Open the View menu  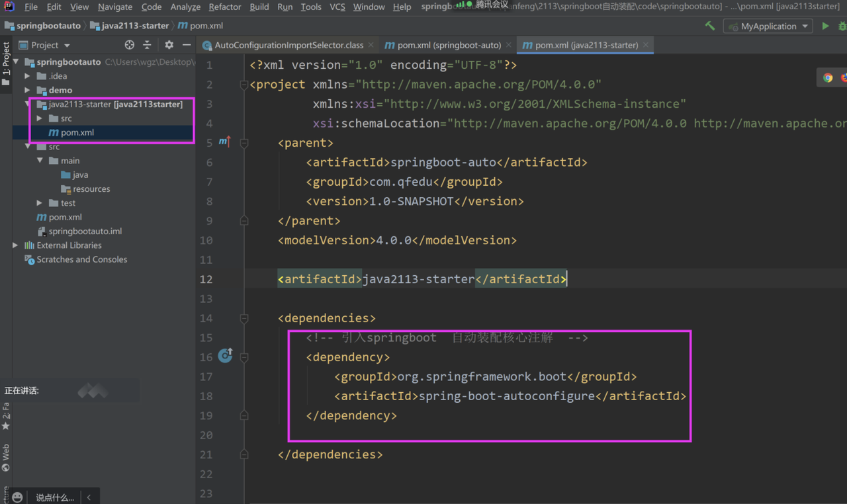pyautogui.click(x=79, y=7)
